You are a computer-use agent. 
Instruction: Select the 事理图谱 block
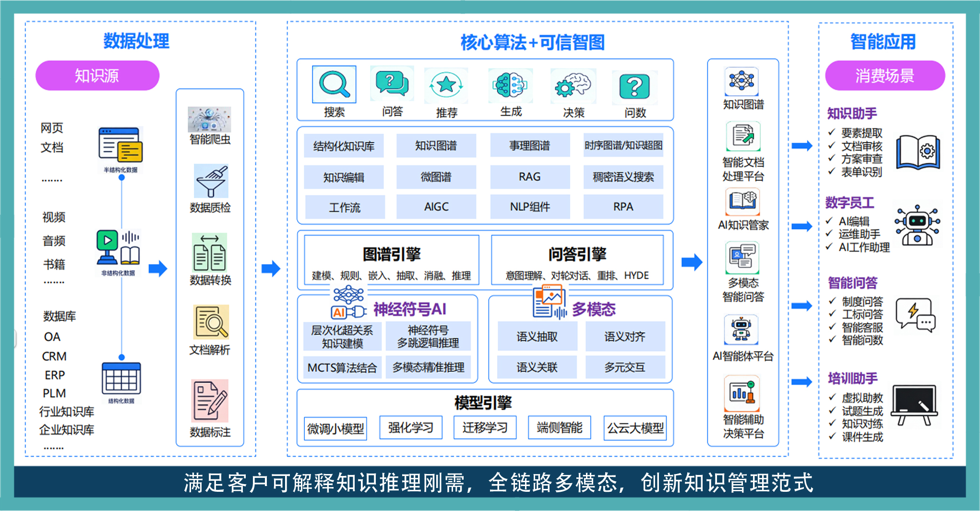[530, 146]
